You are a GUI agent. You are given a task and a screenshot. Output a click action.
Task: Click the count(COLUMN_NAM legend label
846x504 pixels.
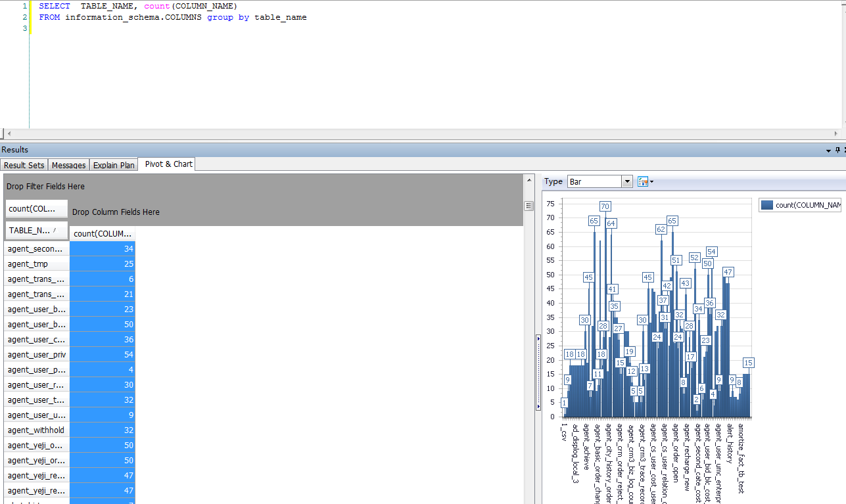click(808, 205)
